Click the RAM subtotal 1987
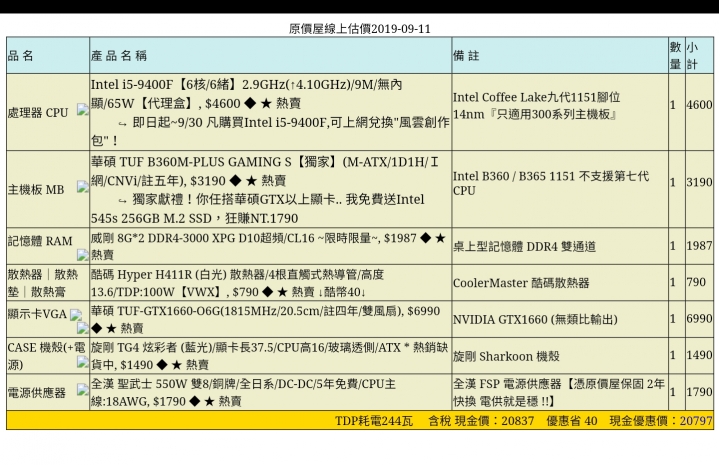 coord(699,246)
